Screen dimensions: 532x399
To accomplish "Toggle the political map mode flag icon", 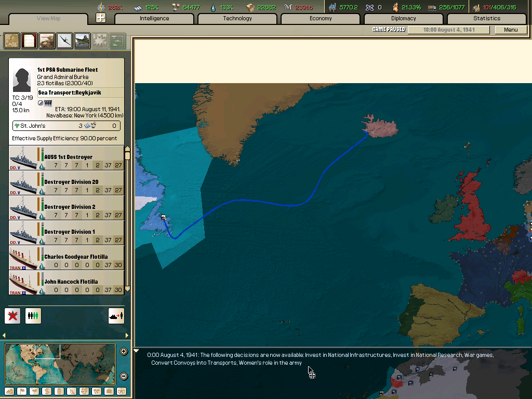I will click(x=21, y=391).
